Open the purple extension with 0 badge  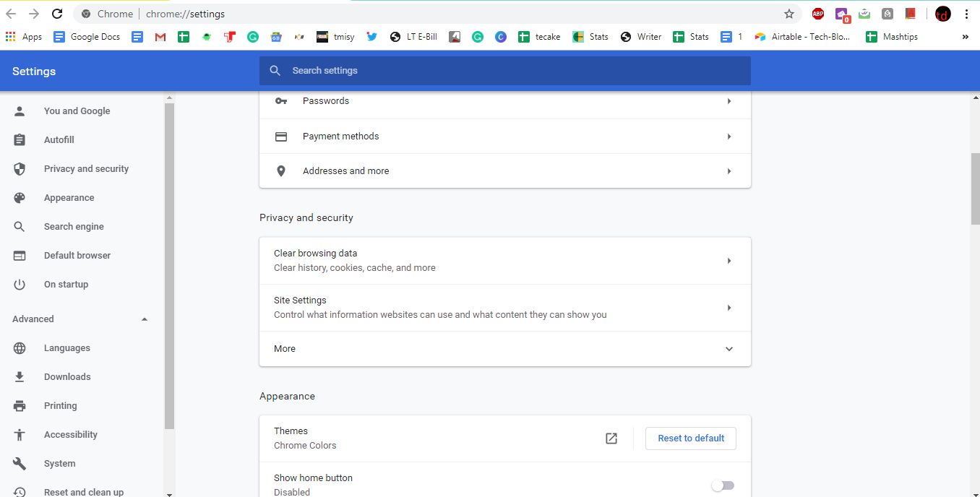841,14
